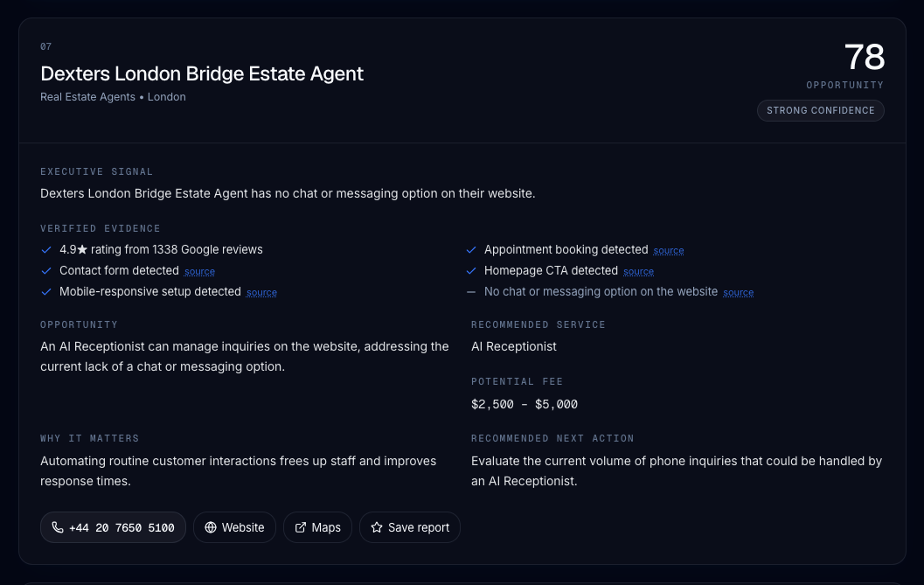Click the card number 07 label
924x585 pixels.
click(x=46, y=46)
